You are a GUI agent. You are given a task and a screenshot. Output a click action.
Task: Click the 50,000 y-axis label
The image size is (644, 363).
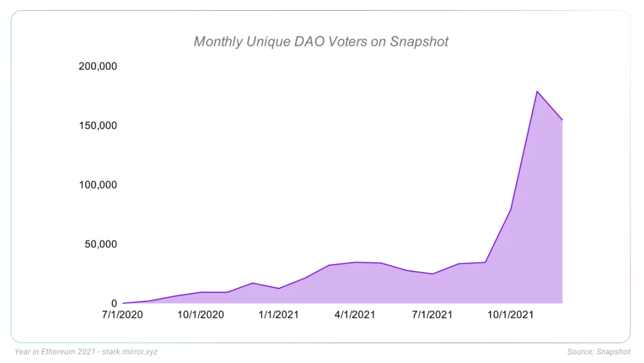(x=101, y=244)
